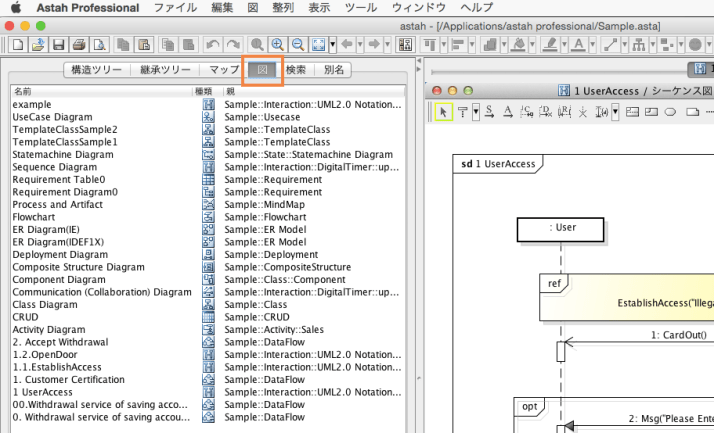Open the Lifeline tool dropdown arrow
714x433 pixels.
coord(475,111)
